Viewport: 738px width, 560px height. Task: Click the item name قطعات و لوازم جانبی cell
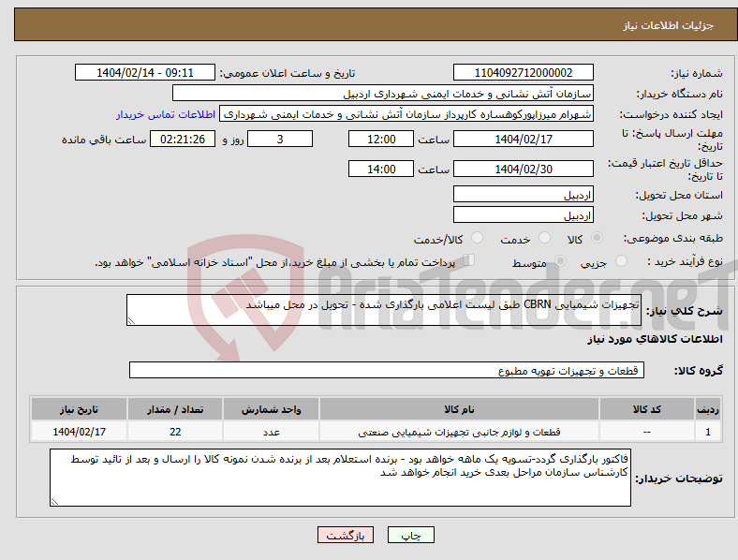coord(459,432)
